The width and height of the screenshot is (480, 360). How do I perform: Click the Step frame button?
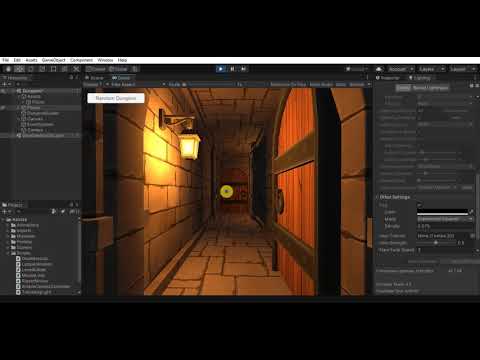(x=244, y=69)
